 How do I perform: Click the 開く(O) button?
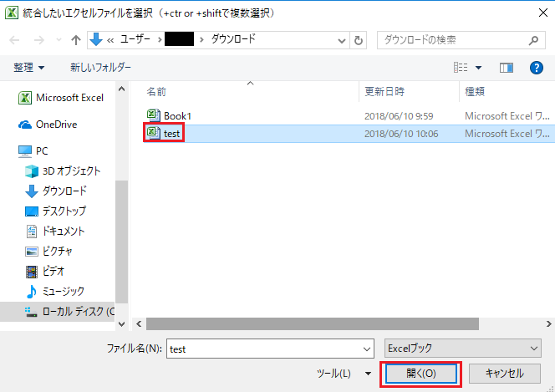421,374
